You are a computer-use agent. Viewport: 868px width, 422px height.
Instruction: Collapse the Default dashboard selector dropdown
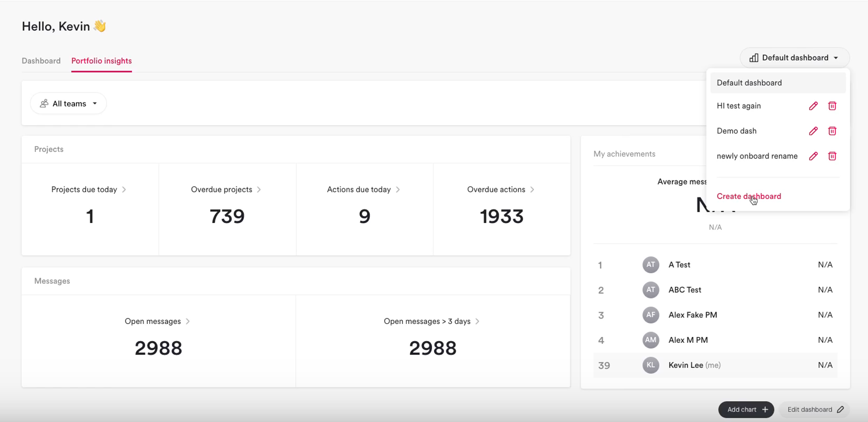click(x=794, y=58)
